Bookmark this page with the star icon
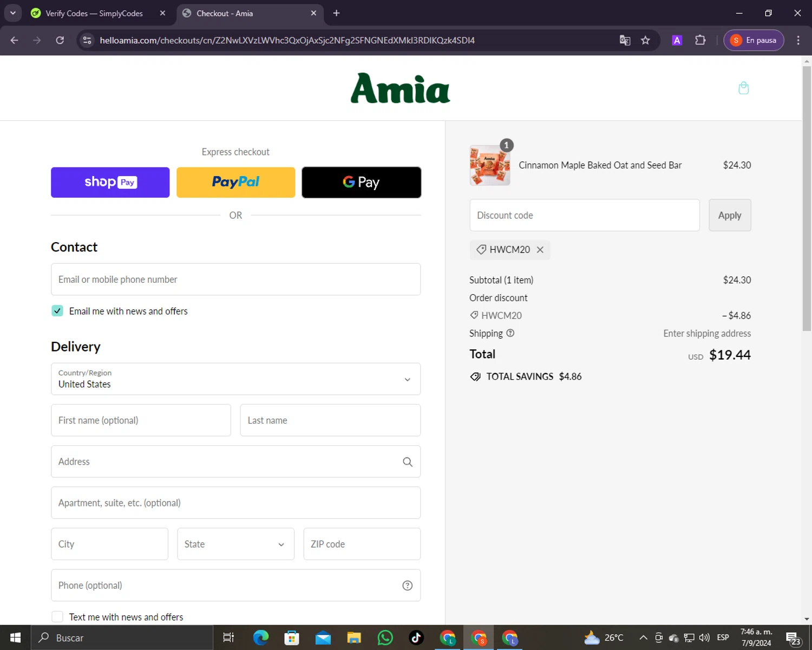Viewport: 812px width, 650px height. 645,40
